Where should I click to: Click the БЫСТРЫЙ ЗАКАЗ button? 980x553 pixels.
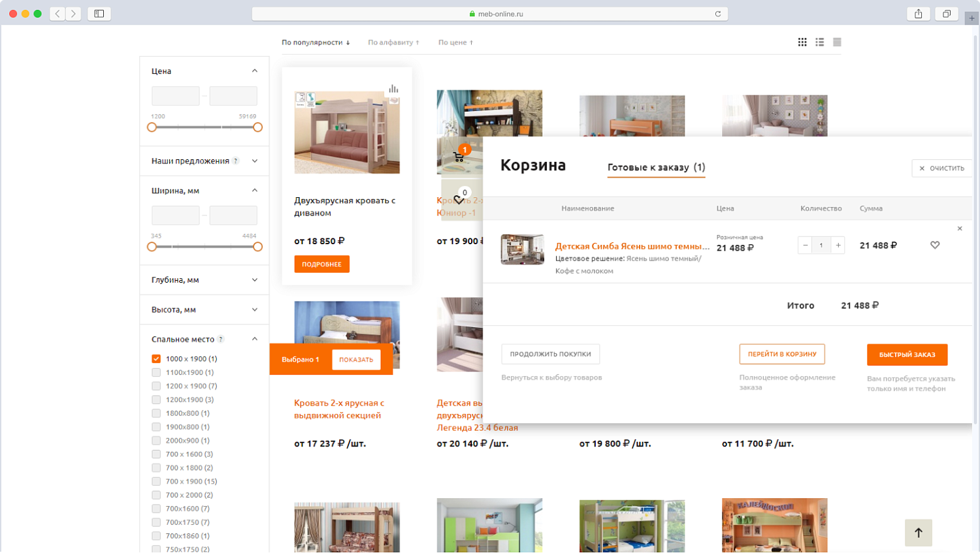(x=907, y=355)
